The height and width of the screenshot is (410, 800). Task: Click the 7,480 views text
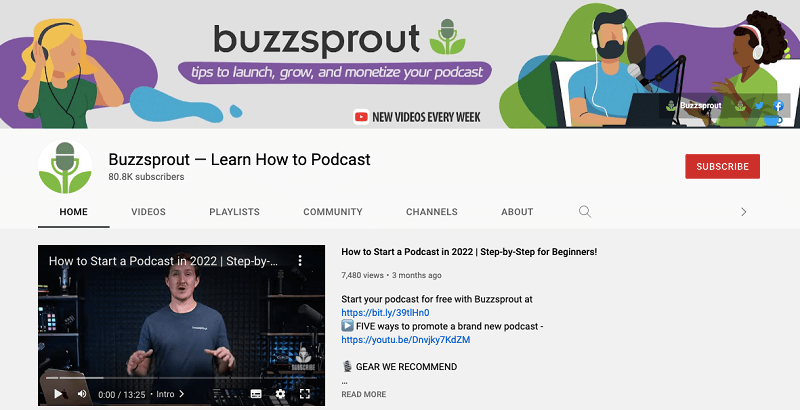[362, 275]
